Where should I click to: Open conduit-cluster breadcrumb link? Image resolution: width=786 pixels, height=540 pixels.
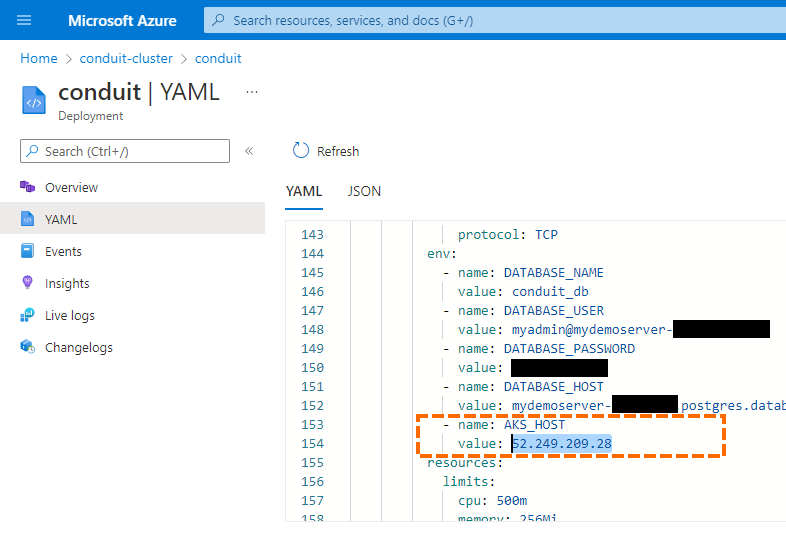click(x=126, y=58)
